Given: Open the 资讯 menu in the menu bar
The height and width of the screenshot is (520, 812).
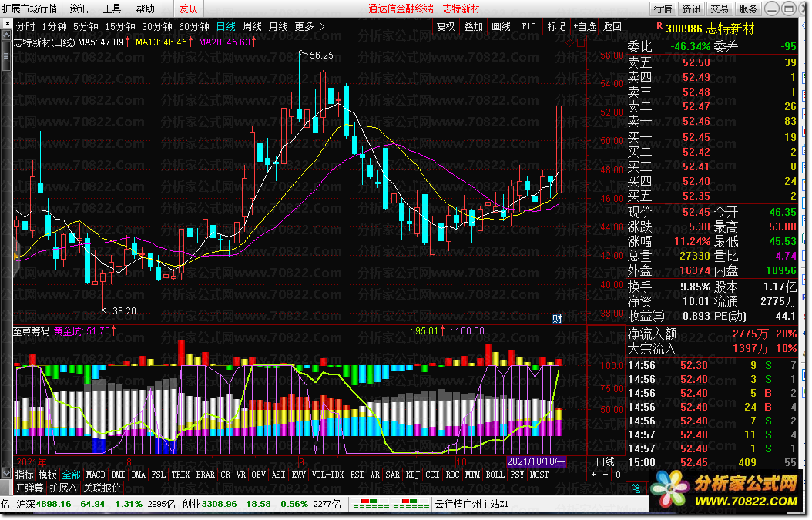Looking at the screenshot, I should (x=79, y=8).
